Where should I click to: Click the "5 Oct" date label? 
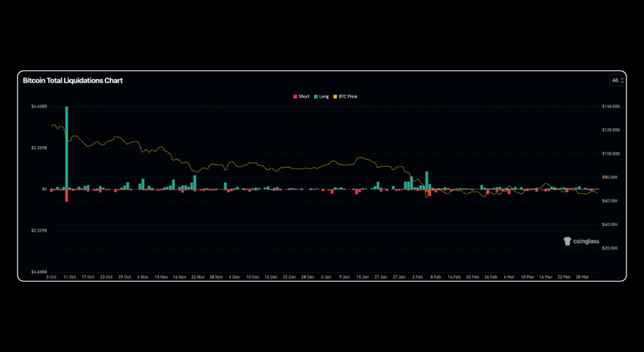pos(52,277)
